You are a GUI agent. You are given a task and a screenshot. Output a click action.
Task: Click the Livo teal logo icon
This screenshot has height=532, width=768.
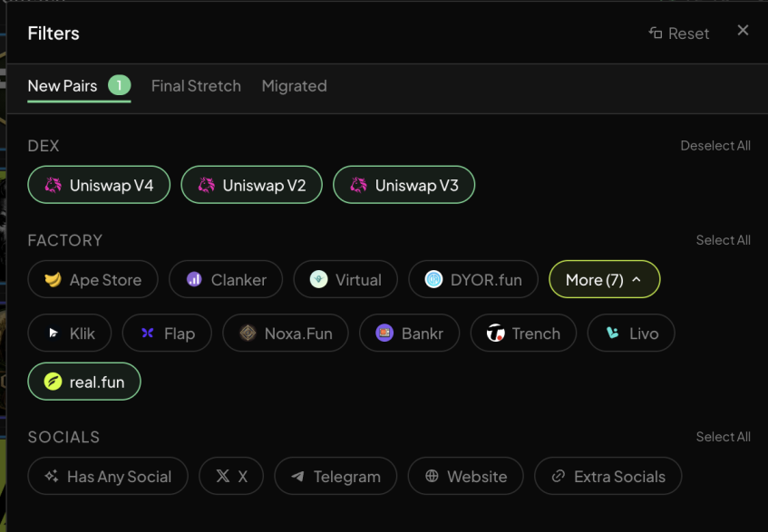[612, 333]
